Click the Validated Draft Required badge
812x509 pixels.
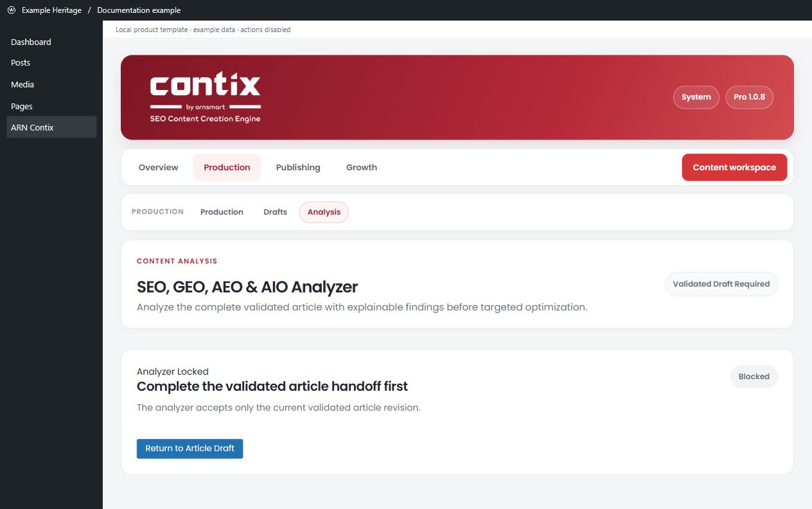coord(721,284)
